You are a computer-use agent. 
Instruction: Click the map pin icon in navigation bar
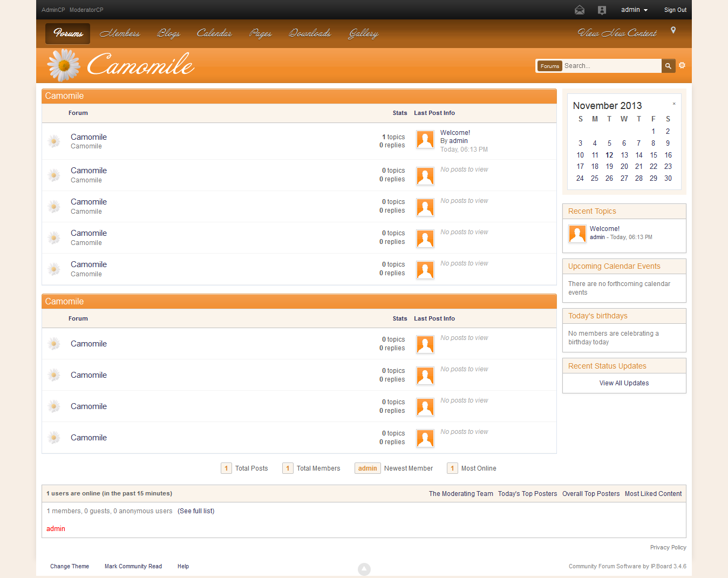tap(673, 30)
